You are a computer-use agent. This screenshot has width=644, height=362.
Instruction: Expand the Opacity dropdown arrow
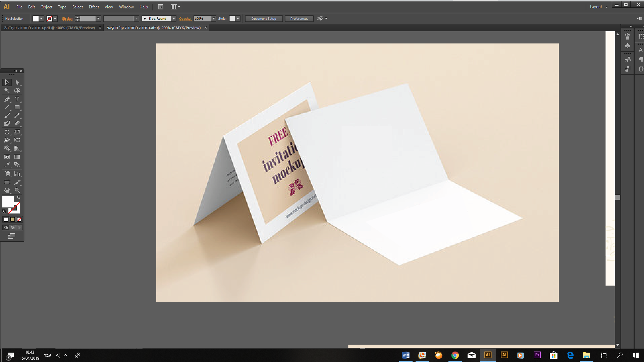pos(214,18)
